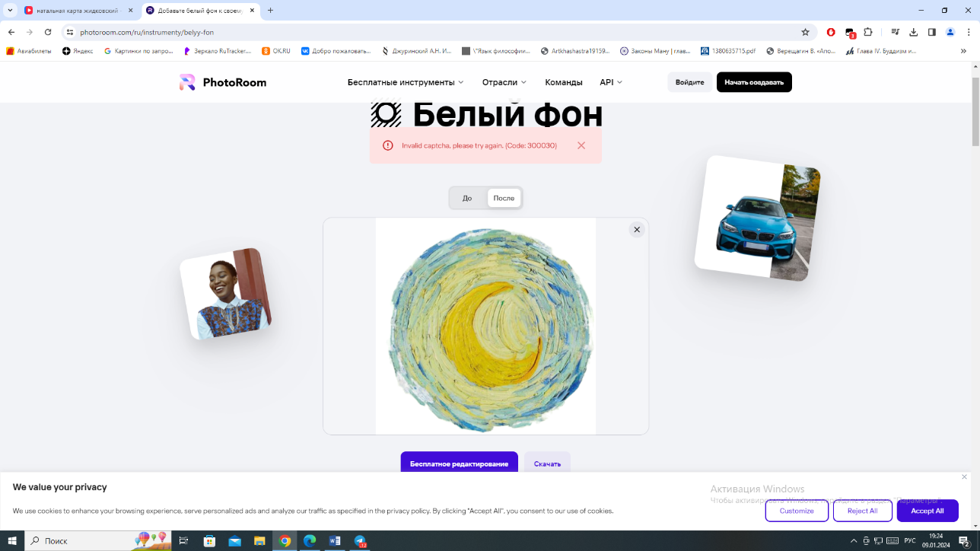980x551 pixels.
Task: Open the tab search dropdown arrow
Action: pyautogui.click(x=10, y=11)
